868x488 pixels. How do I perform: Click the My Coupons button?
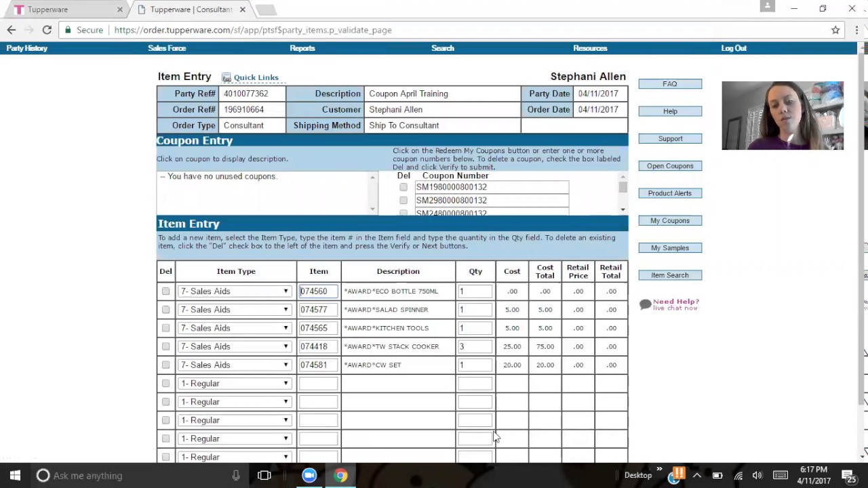pyautogui.click(x=670, y=221)
